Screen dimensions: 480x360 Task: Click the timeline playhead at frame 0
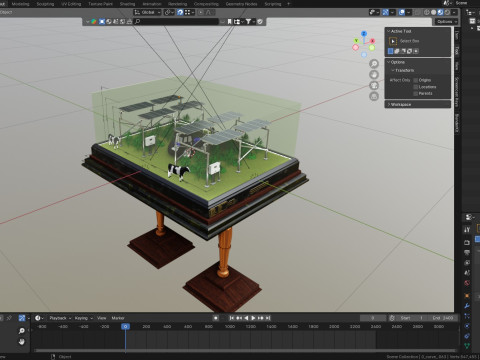click(x=125, y=327)
